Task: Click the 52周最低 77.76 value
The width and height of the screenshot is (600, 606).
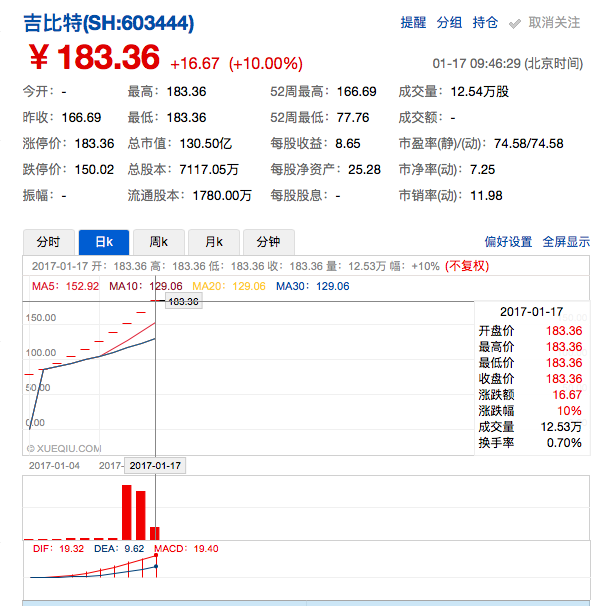Action: 353,117
